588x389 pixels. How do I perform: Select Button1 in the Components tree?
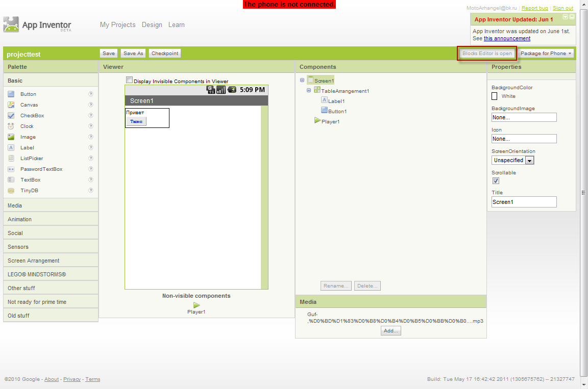point(334,111)
